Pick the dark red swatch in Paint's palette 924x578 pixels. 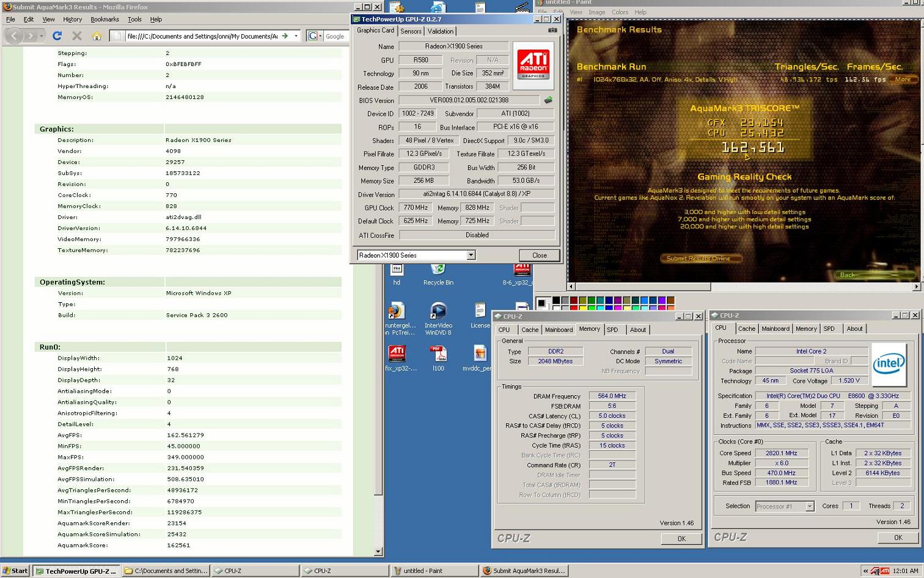(x=573, y=300)
